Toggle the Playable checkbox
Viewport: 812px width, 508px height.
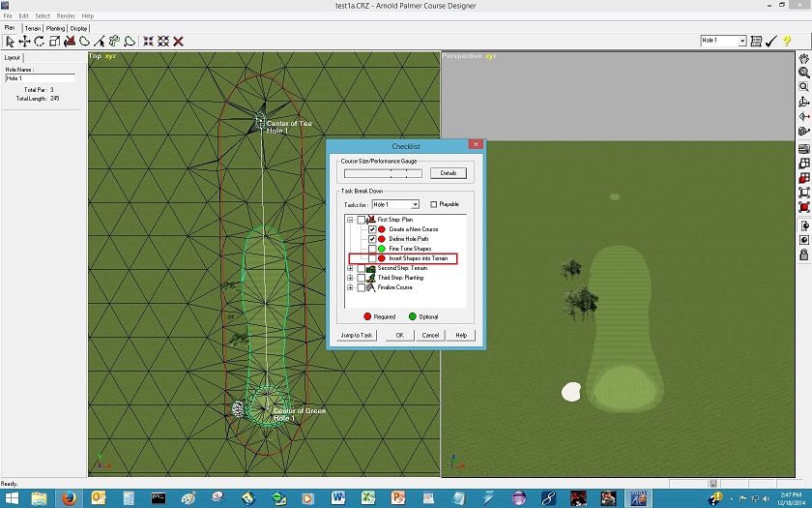tap(433, 204)
